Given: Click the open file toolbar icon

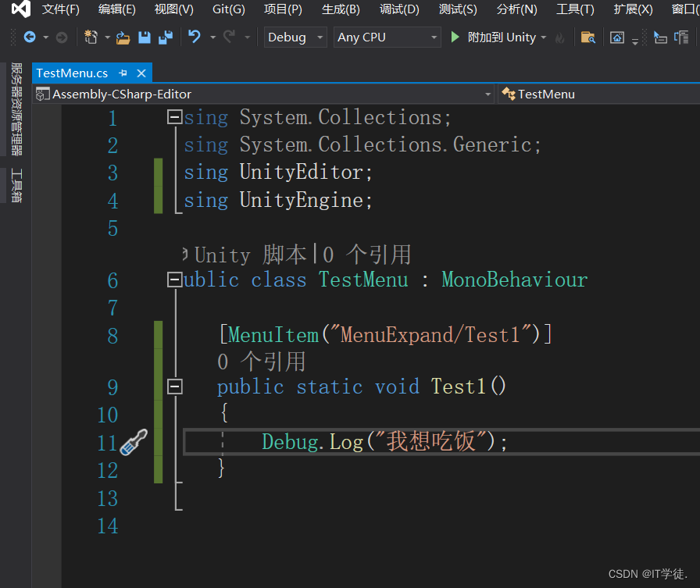Looking at the screenshot, I should tap(123, 37).
